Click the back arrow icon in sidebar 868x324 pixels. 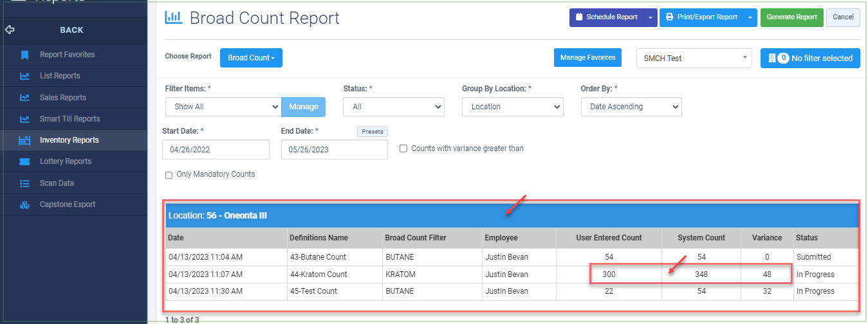10,30
